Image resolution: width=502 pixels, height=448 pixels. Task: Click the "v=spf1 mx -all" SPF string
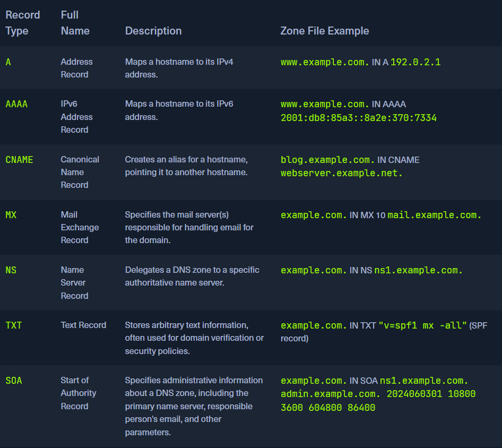coord(422,325)
